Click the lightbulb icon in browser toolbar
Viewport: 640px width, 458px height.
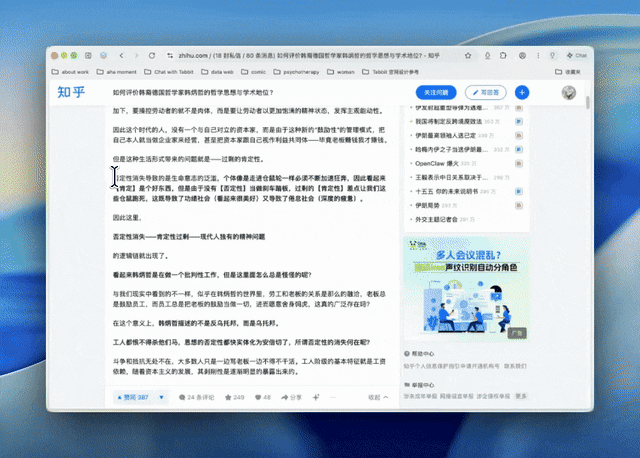coord(552,56)
